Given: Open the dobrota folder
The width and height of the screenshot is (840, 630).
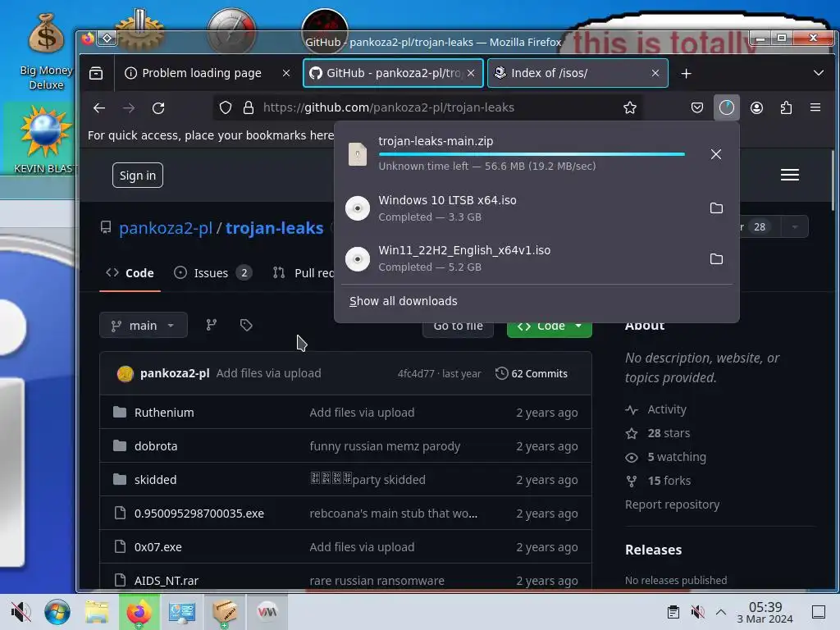Looking at the screenshot, I should point(156,446).
